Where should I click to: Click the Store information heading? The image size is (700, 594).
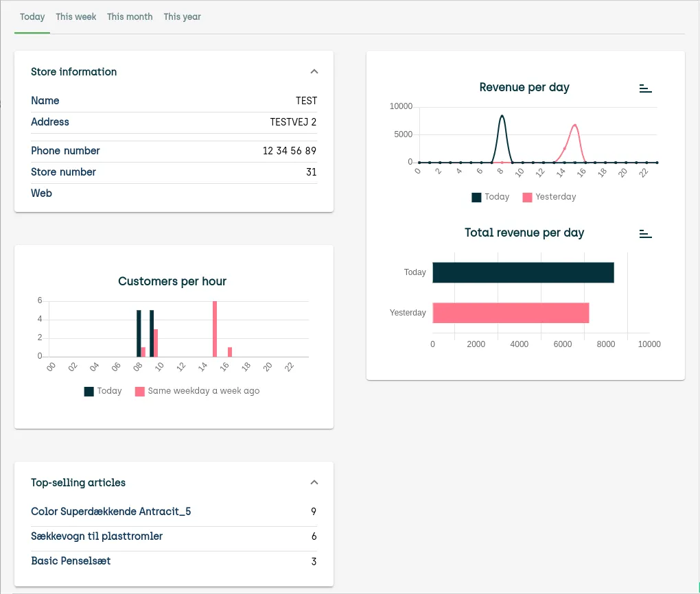click(73, 72)
